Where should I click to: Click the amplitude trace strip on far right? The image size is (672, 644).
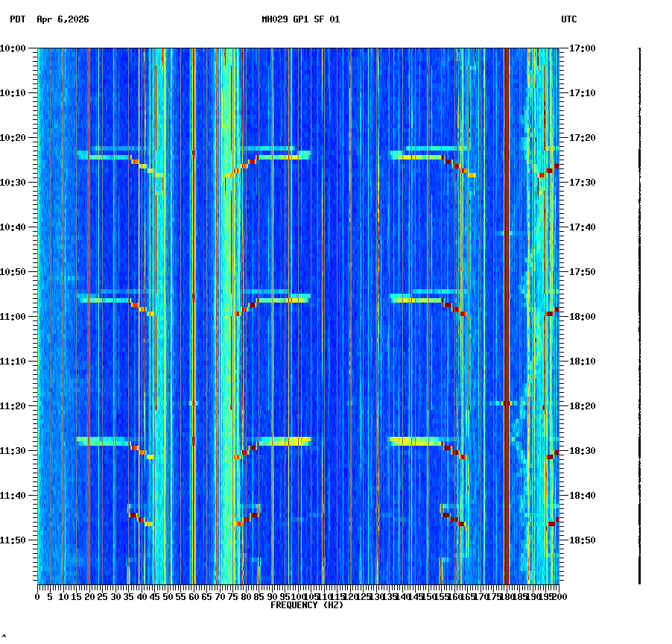[x=639, y=313]
